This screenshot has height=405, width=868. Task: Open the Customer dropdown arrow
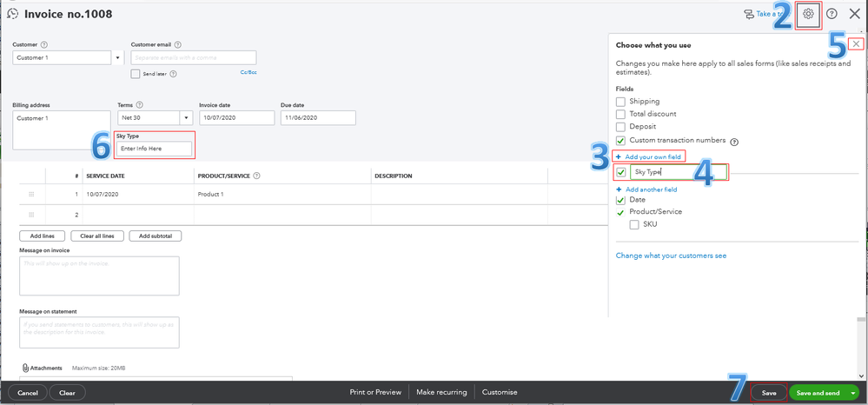118,57
